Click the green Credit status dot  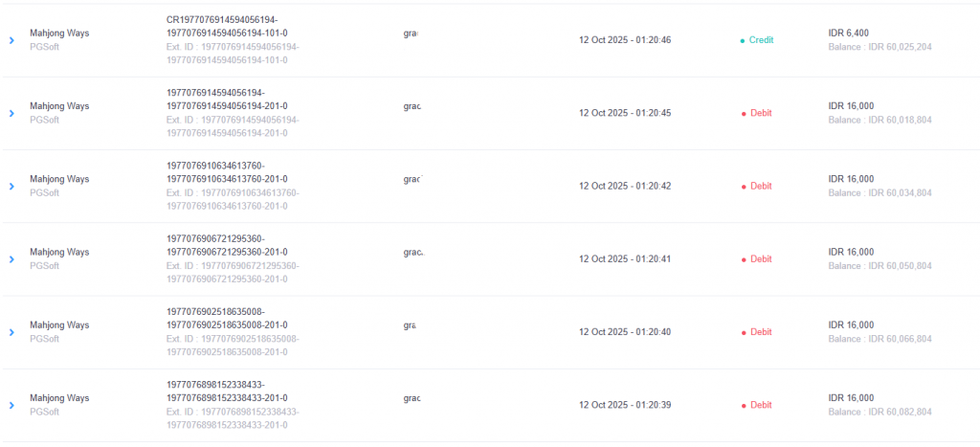743,41
